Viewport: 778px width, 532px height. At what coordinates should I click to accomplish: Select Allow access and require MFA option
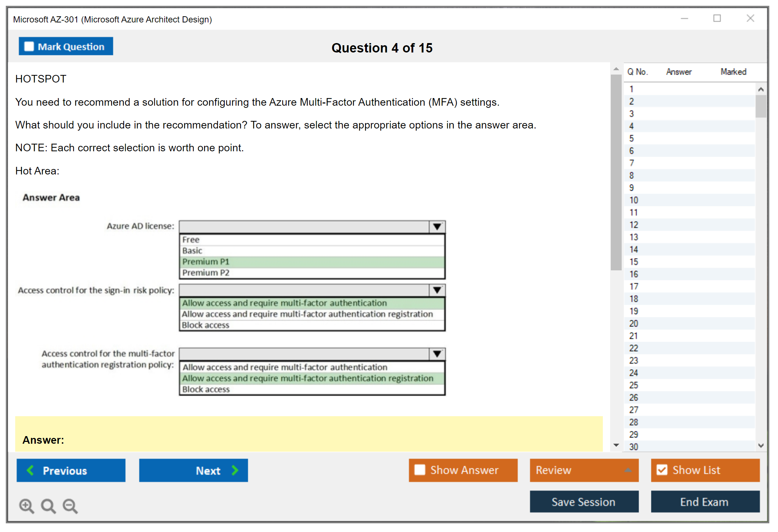tap(313, 303)
